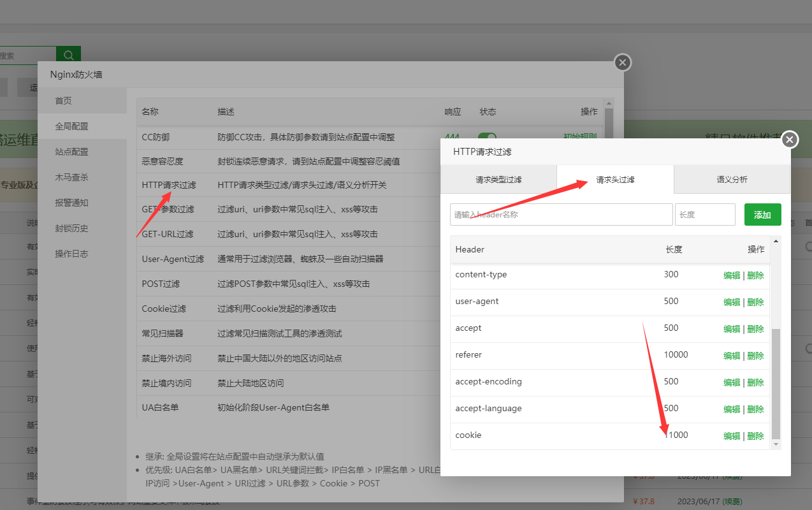
Task: Close the Nginx防火墙 window
Action: [x=623, y=62]
